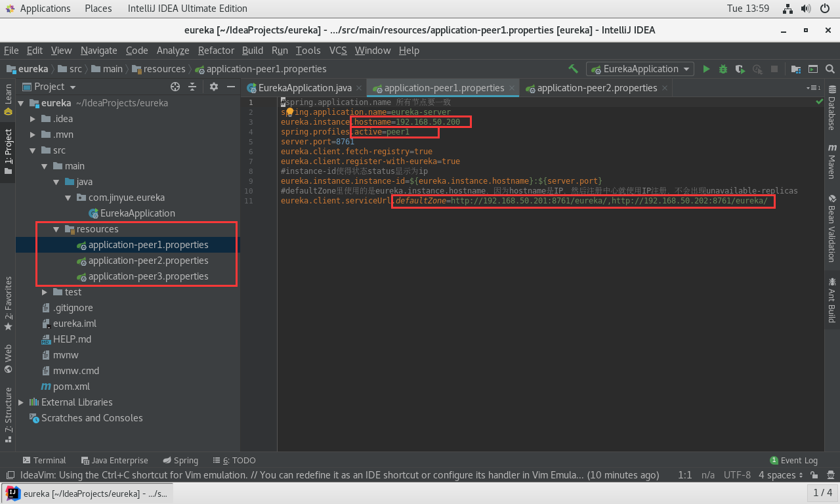Start debugging with the green bug icon

723,69
